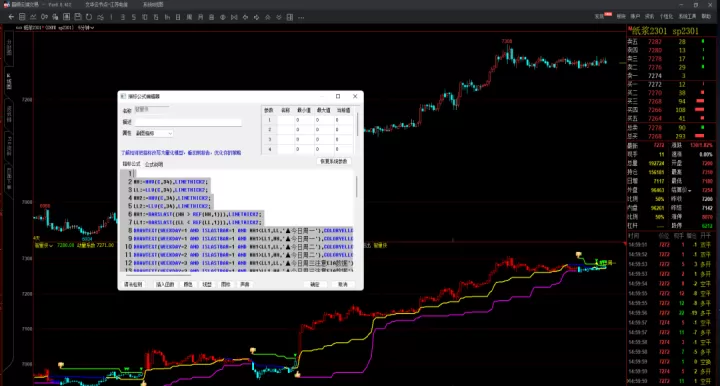Select the 5-minute period icon
This screenshot has height=386, width=720.
point(134,17)
